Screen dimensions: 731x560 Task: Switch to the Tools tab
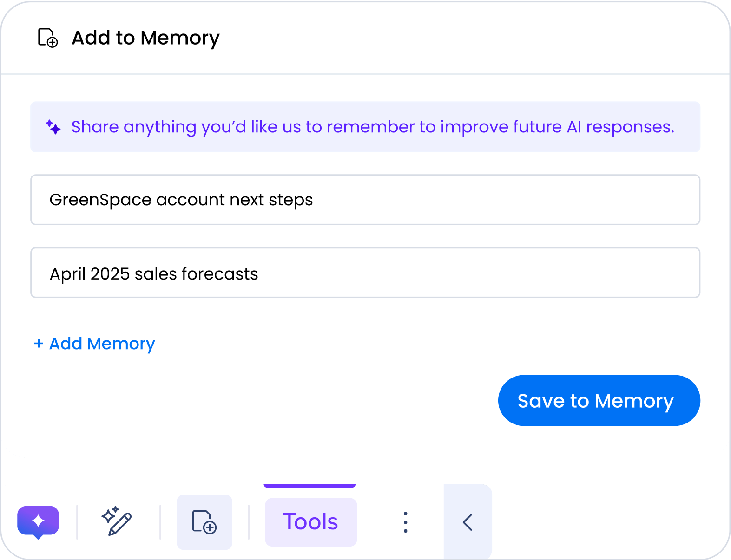tap(310, 522)
